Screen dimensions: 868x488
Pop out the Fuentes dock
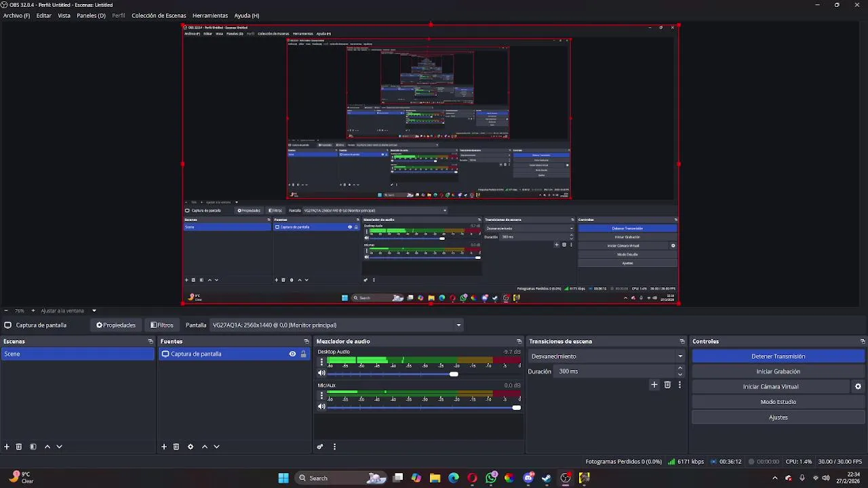pyautogui.click(x=307, y=342)
